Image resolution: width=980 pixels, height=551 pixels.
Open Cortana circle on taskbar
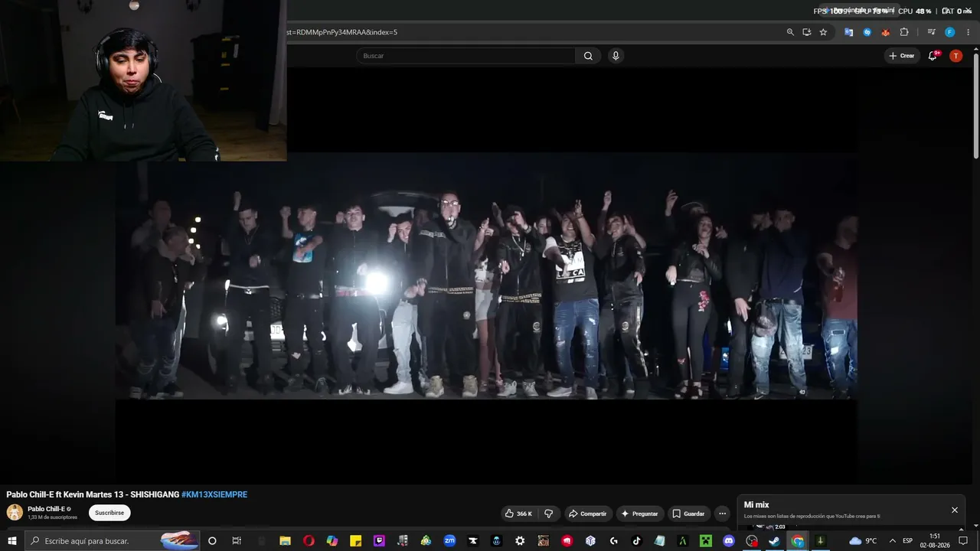pos(212,541)
